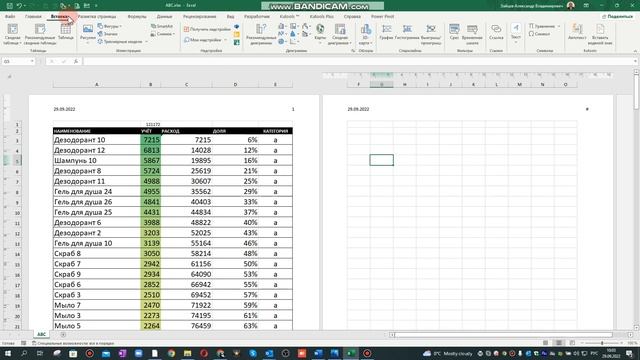Select the green cell with value 7215

(151, 140)
